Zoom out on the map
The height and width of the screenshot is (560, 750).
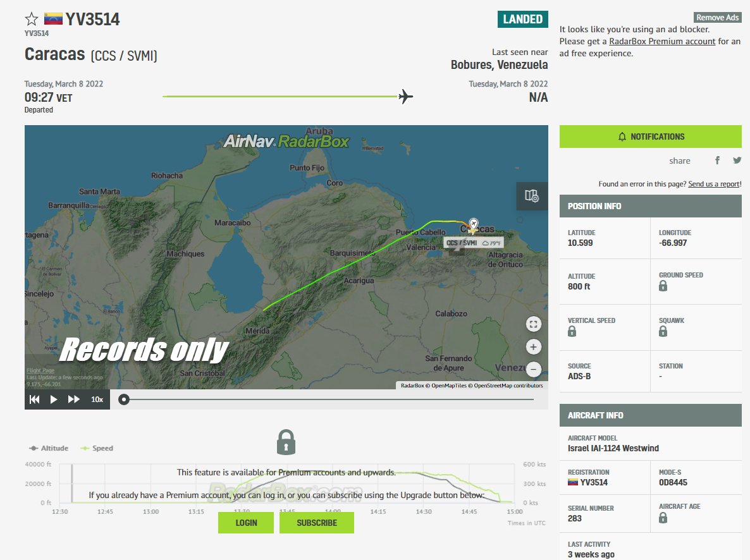(533, 369)
